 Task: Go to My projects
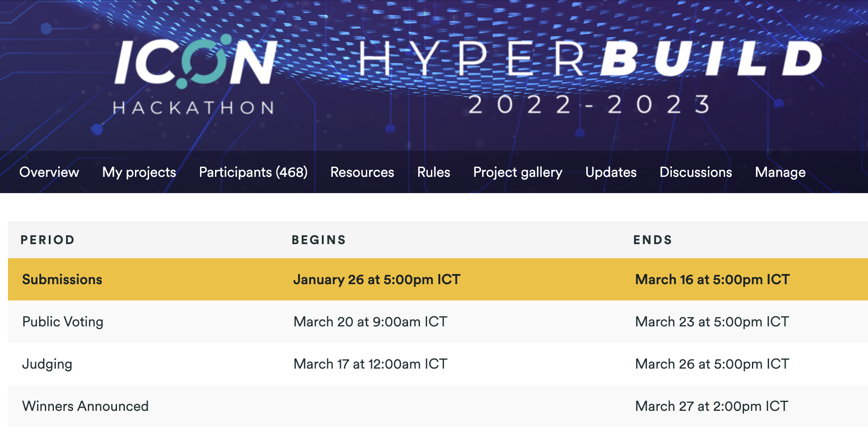point(139,172)
